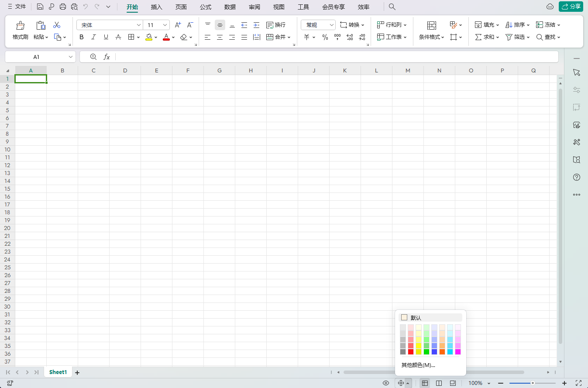Click the justify alignment icon
This screenshot has width=588, height=388.
(x=244, y=37)
